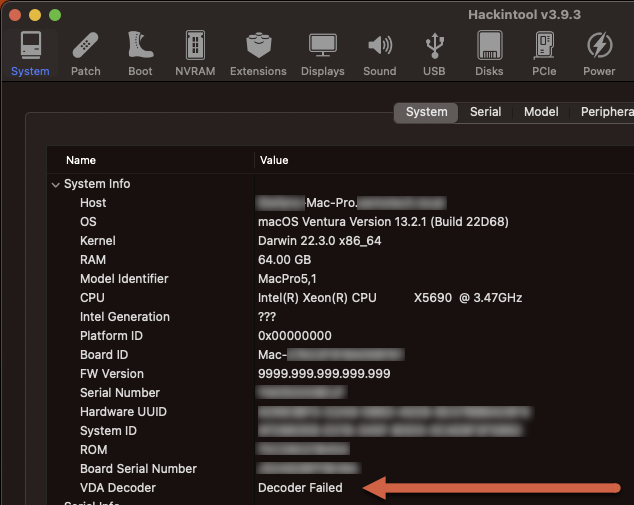This screenshot has height=505, width=634.
Task: Select the Kernel row
Action: (340, 241)
